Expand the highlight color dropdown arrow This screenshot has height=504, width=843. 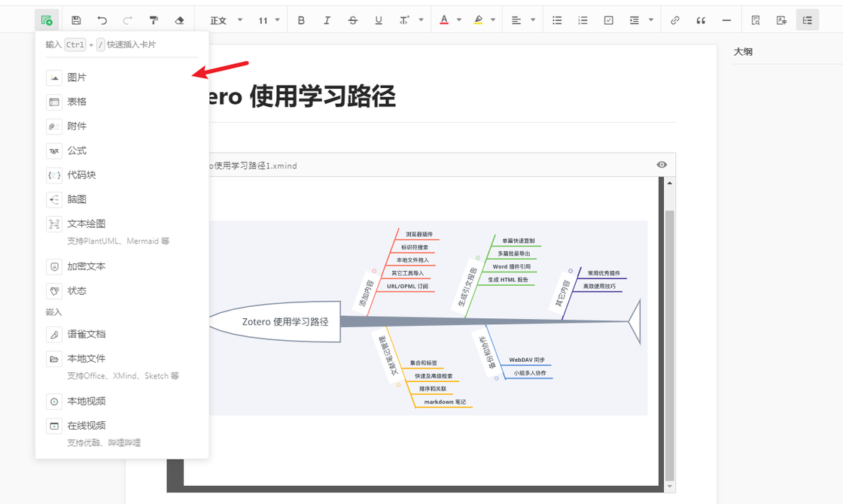(x=493, y=20)
